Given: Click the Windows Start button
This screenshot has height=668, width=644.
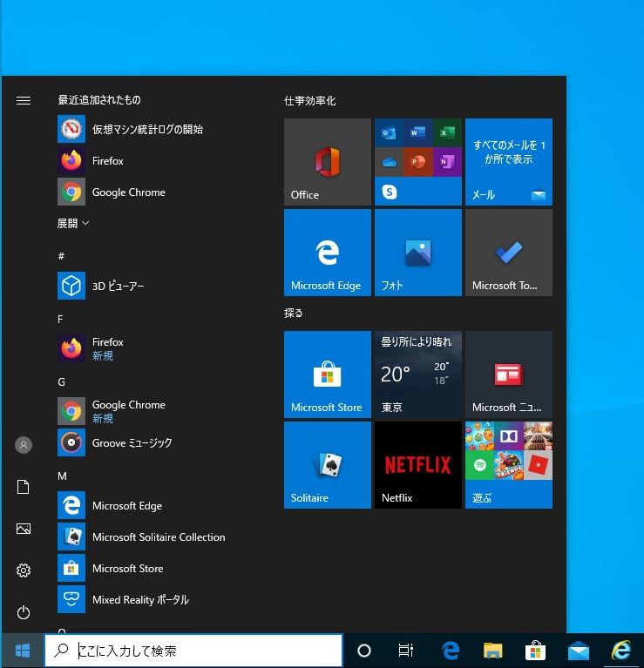Looking at the screenshot, I should pyautogui.click(x=23, y=651).
